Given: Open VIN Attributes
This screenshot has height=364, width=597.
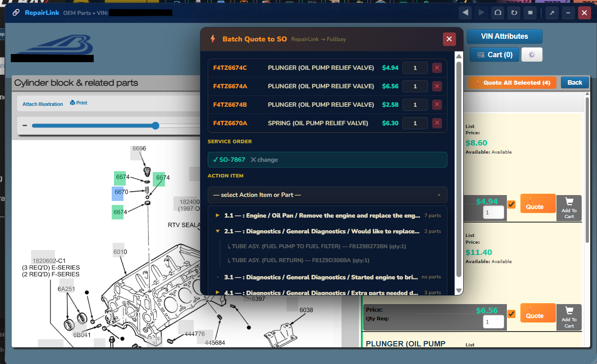Looking at the screenshot, I should coord(505,36).
